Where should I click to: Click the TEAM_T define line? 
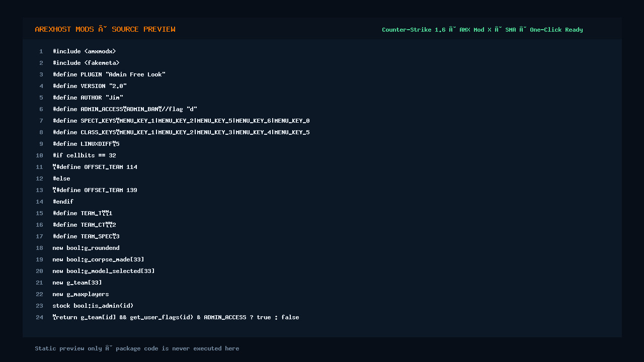pos(83,213)
